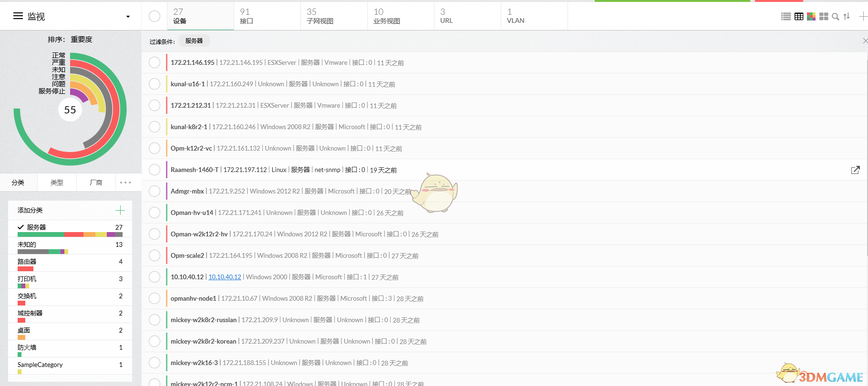Switch to table grid view icon

pos(799,17)
